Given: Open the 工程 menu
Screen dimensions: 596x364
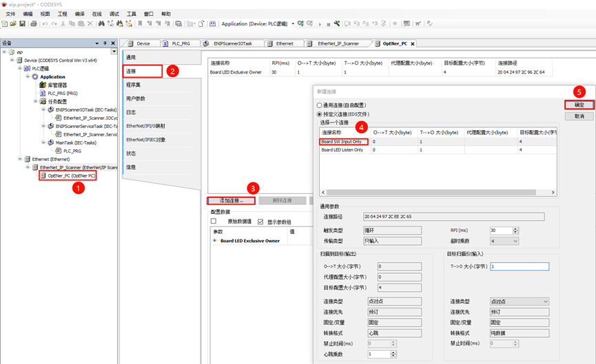Looking at the screenshot, I should pyautogui.click(x=62, y=14).
